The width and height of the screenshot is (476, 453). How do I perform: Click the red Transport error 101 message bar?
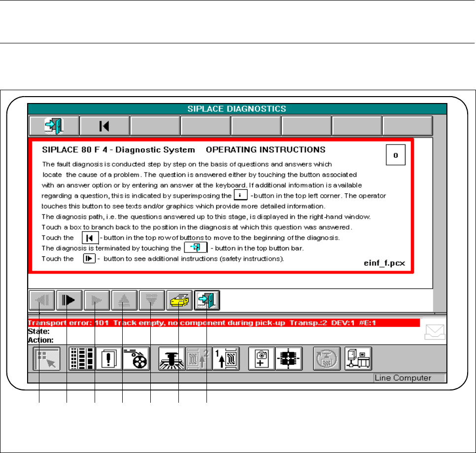[x=224, y=323]
